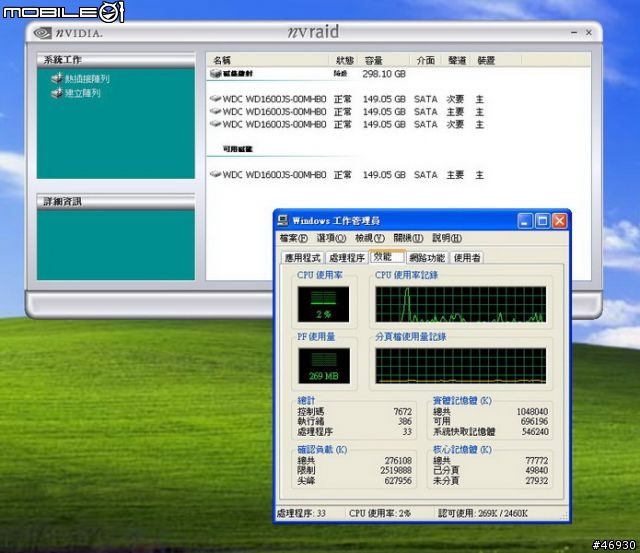This screenshot has width=640, height=553.
Task: Sort nvraid list by 狀態 column header
Action: [x=344, y=60]
